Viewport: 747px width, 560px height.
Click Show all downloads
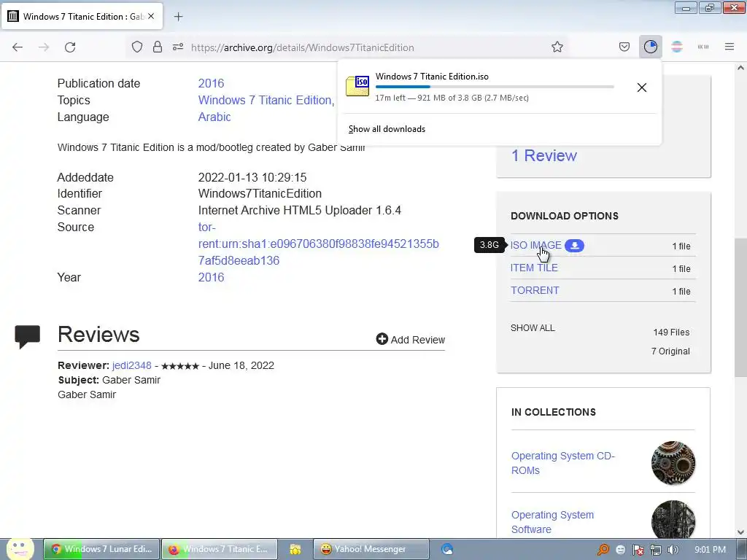coord(387,129)
